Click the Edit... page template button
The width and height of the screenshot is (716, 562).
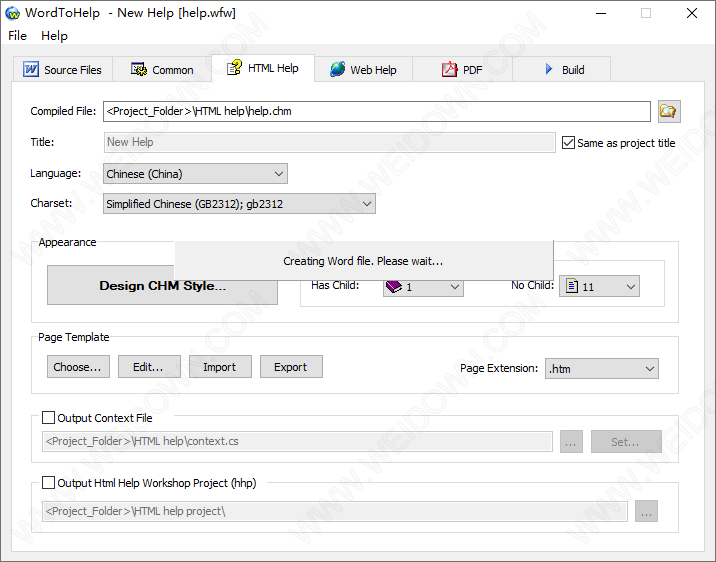click(x=149, y=367)
